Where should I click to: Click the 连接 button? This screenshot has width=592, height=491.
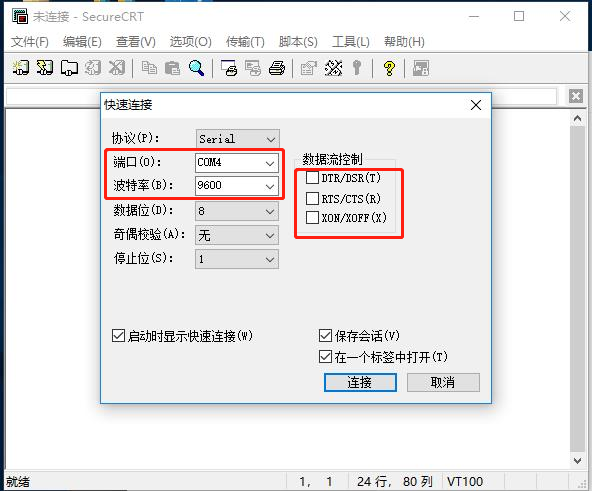(360, 382)
